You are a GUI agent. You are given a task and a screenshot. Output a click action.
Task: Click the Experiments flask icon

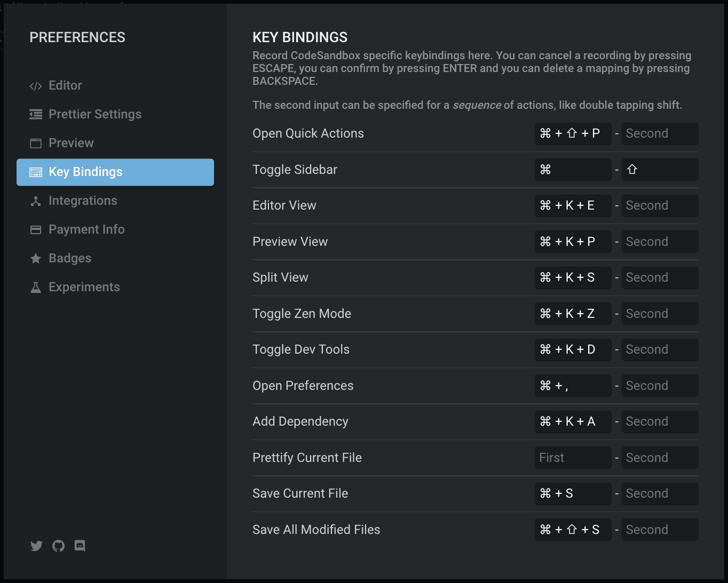[x=36, y=287]
